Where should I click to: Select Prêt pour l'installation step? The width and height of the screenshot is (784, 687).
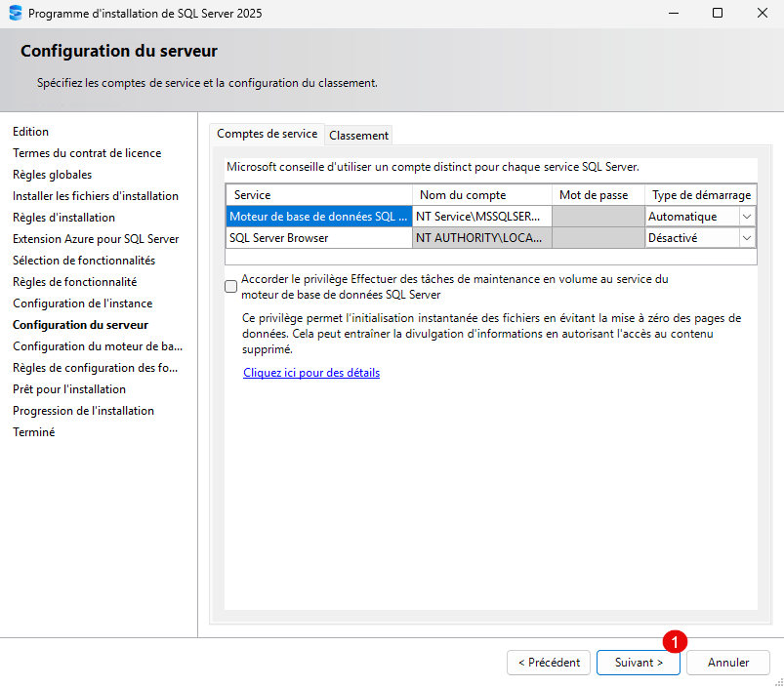[69, 389]
